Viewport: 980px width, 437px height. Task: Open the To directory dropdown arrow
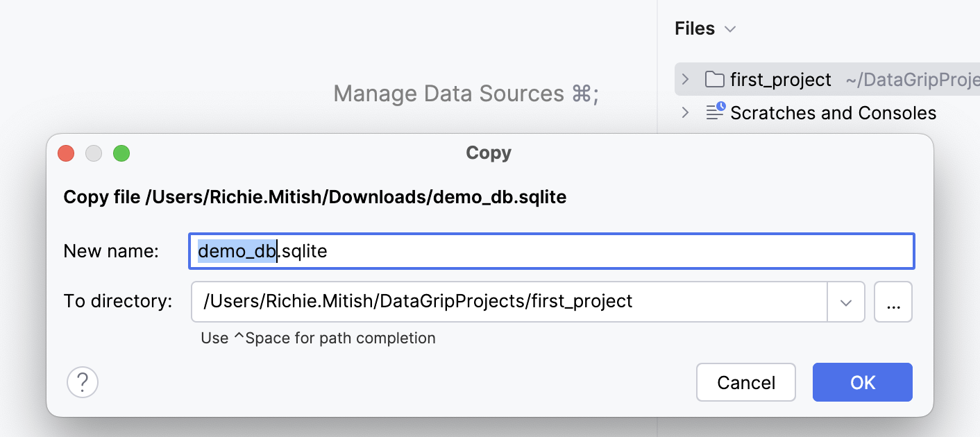846,302
